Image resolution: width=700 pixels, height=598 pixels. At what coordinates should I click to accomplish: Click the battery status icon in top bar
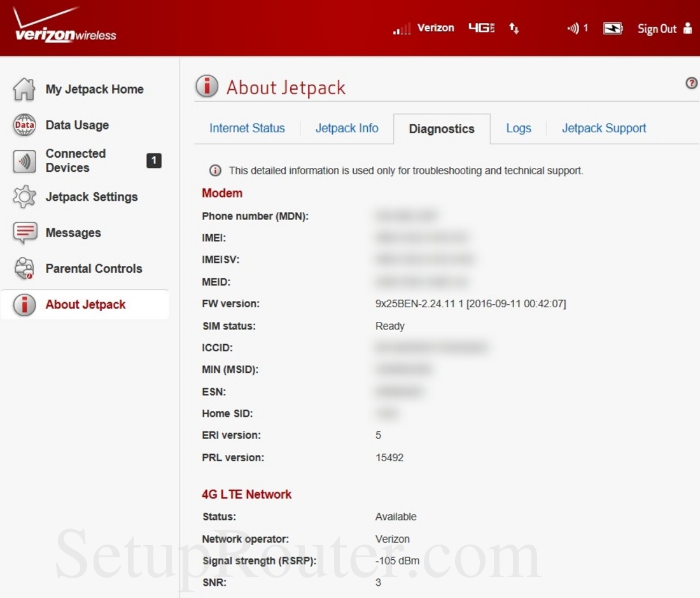pos(612,28)
